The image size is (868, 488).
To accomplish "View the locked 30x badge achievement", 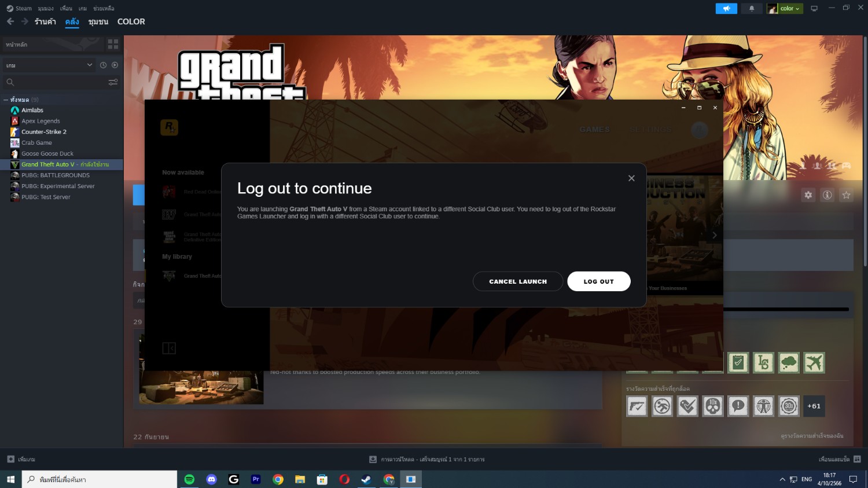I will [789, 406].
